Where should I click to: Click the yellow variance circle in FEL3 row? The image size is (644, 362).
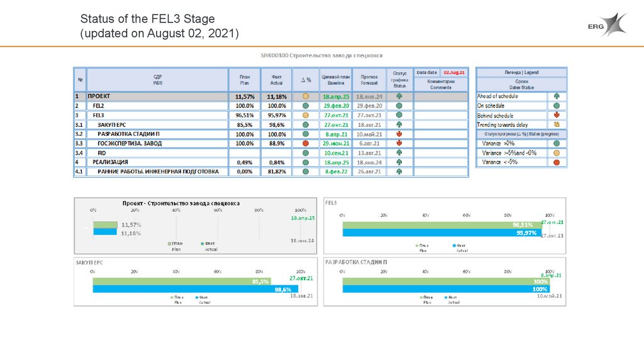tap(305, 116)
